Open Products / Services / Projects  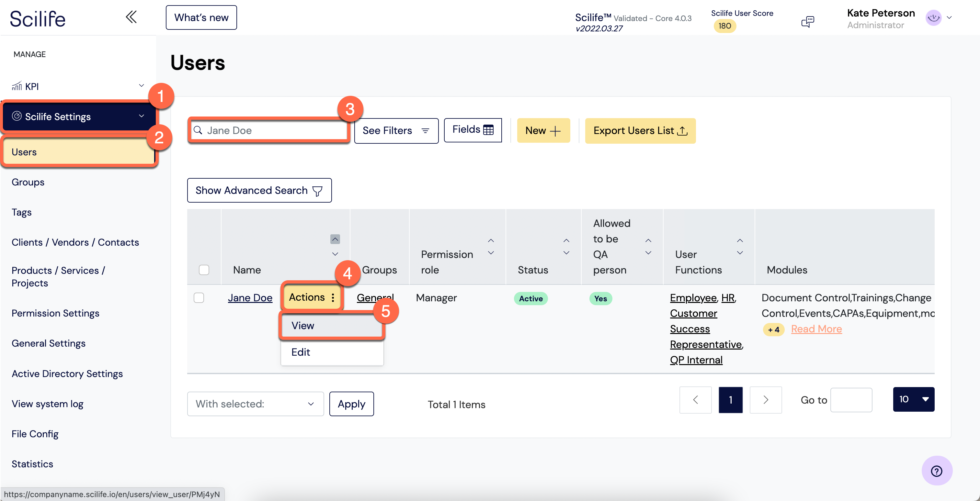[58, 277]
